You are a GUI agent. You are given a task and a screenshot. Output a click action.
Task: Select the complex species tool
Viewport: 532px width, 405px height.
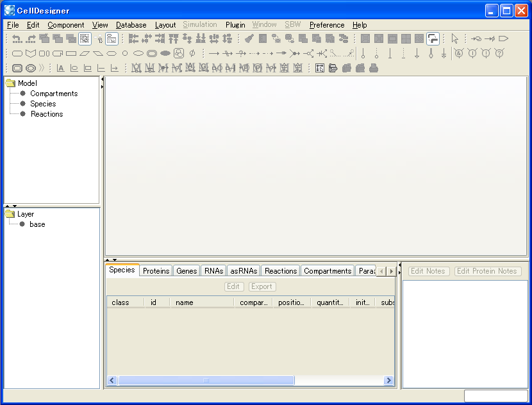point(179,54)
